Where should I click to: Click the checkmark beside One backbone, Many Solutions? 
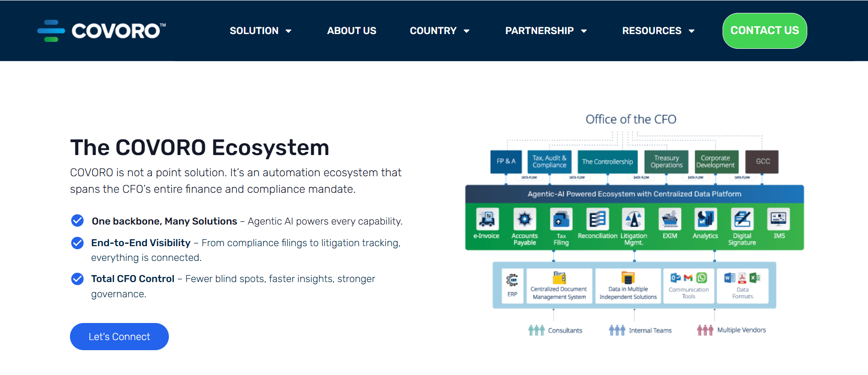77,221
